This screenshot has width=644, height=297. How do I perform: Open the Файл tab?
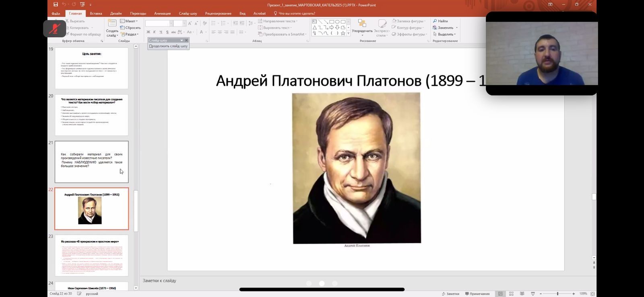tap(56, 13)
